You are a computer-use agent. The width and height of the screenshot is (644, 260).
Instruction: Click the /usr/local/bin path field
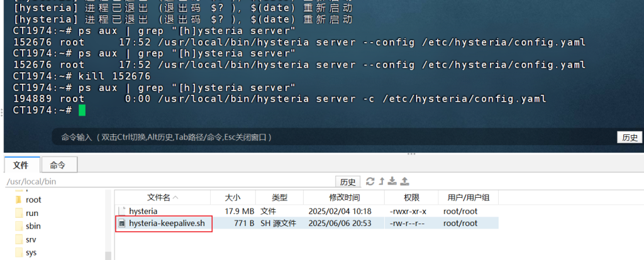pos(157,181)
